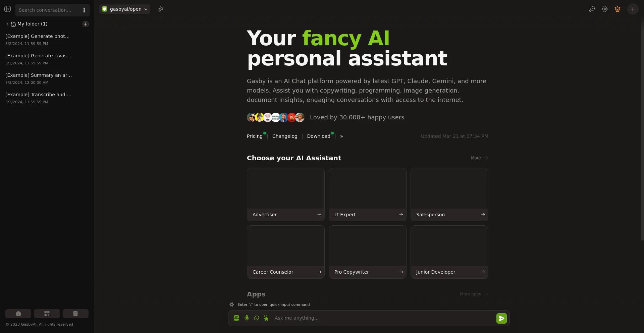Click the 'Choose your AI Assistant' heading

tap(294, 158)
